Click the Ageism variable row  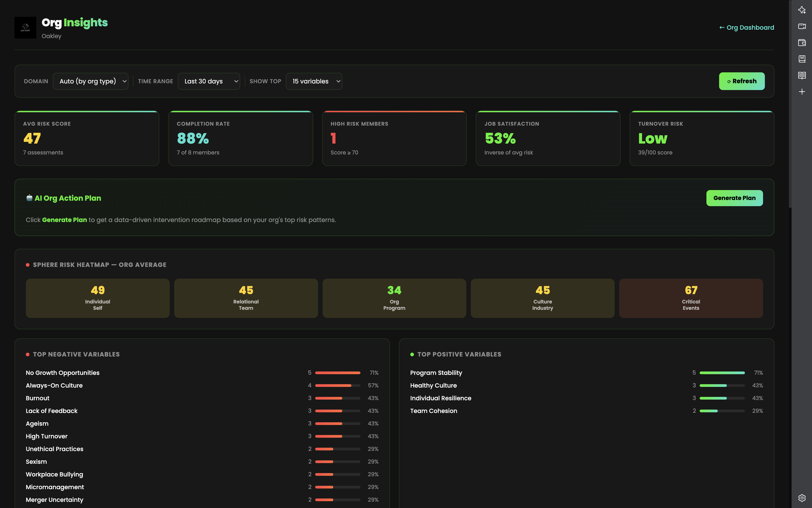point(202,424)
